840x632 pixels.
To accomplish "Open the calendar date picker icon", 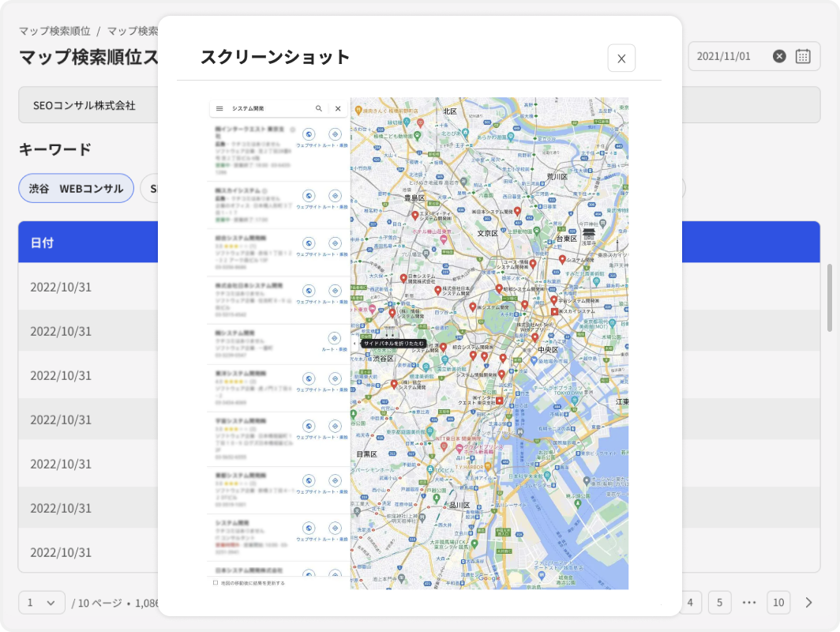I will pyautogui.click(x=803, y=56).
